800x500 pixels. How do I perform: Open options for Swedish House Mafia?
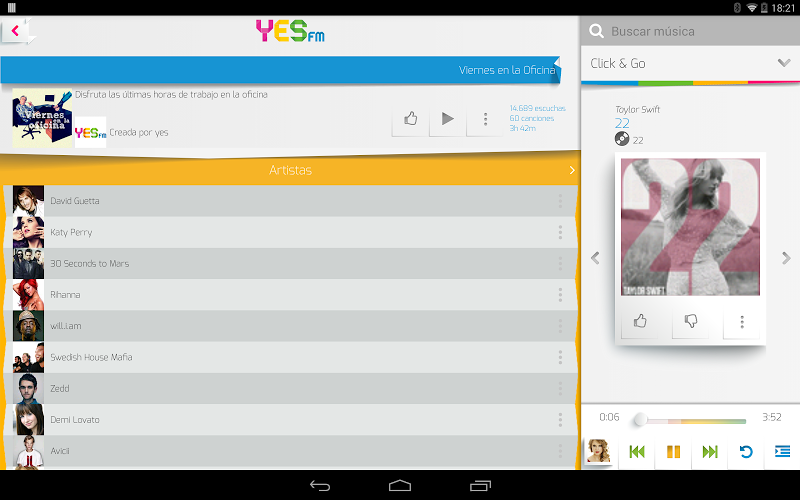[x=560, y=357]
